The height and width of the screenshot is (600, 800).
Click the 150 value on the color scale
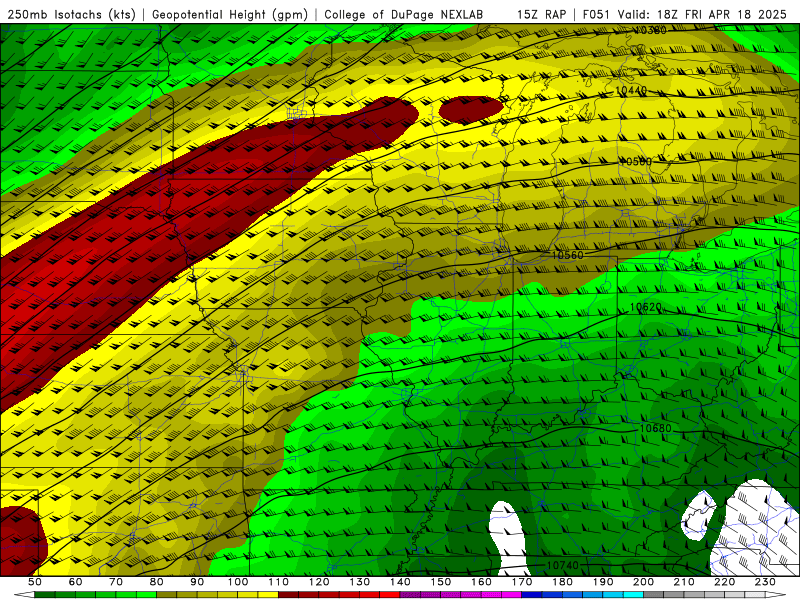point(440,582)
